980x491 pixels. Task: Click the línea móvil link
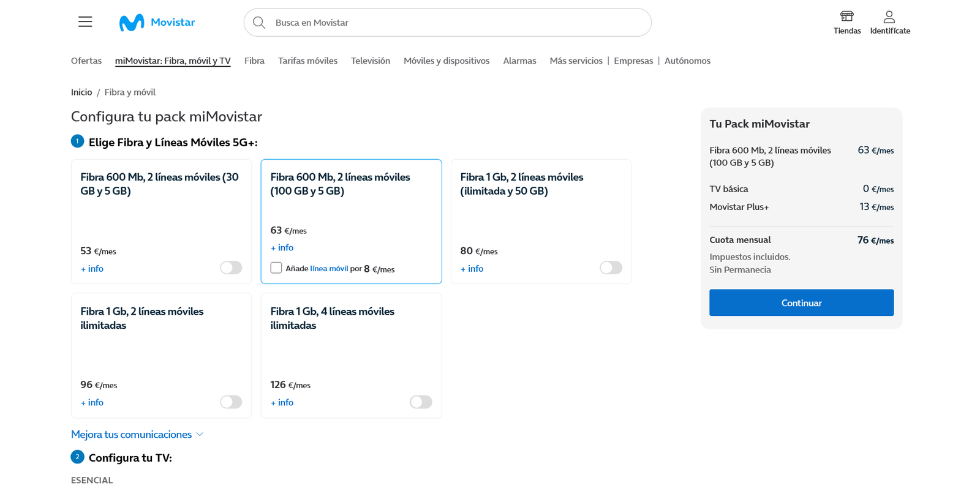click(329, 268)
